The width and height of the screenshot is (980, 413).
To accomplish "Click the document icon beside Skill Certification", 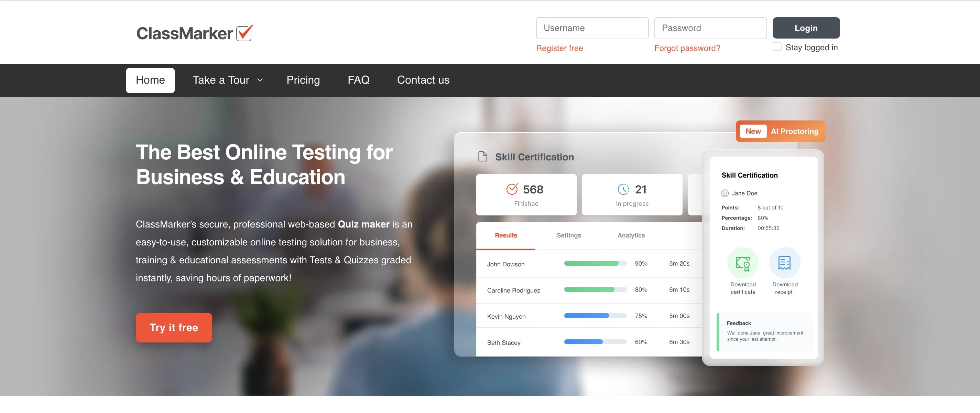I will tap(482, 157).
